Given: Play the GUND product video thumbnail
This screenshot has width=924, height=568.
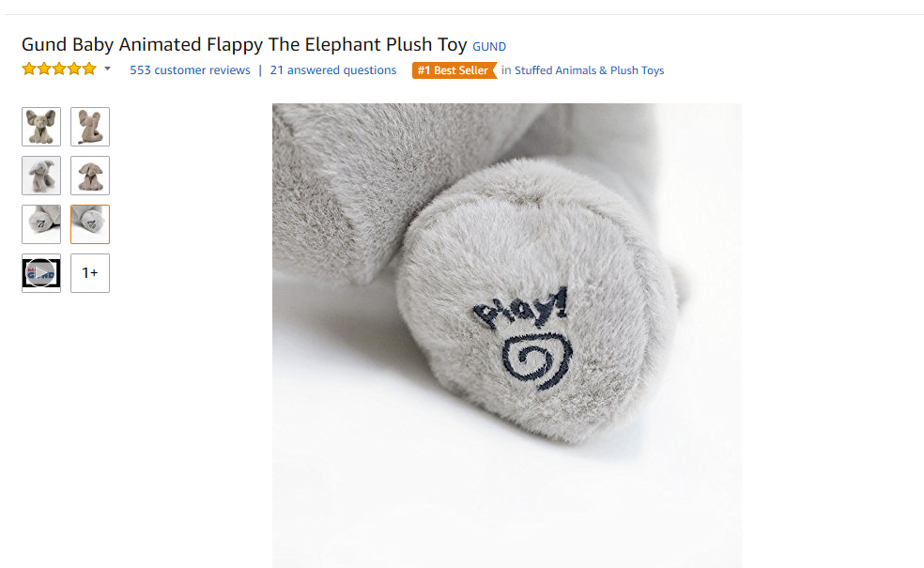Looking at the screenshot, I should [41, 273].
